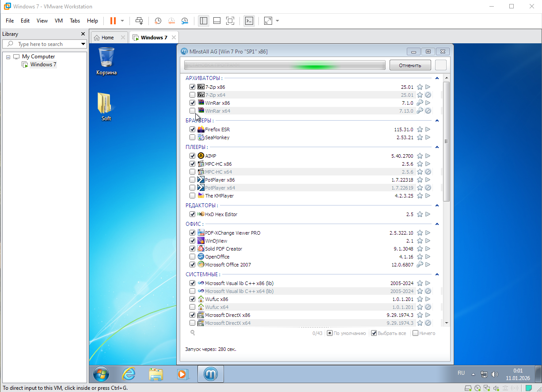542x392 pixels.
Task: Click the VMware snapshot toolbar icon
Action: (x=158, y=21)
